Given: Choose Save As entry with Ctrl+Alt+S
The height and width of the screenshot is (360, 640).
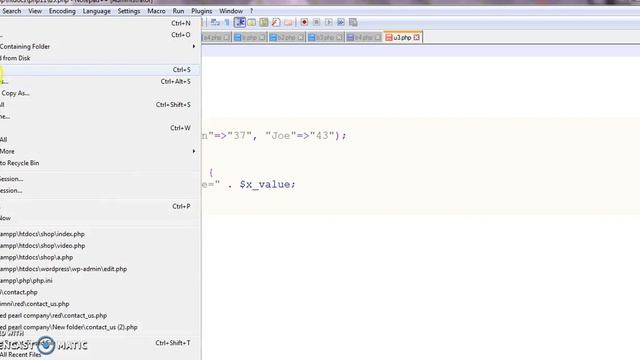Looking at the screenshot, I should (99, 82).
